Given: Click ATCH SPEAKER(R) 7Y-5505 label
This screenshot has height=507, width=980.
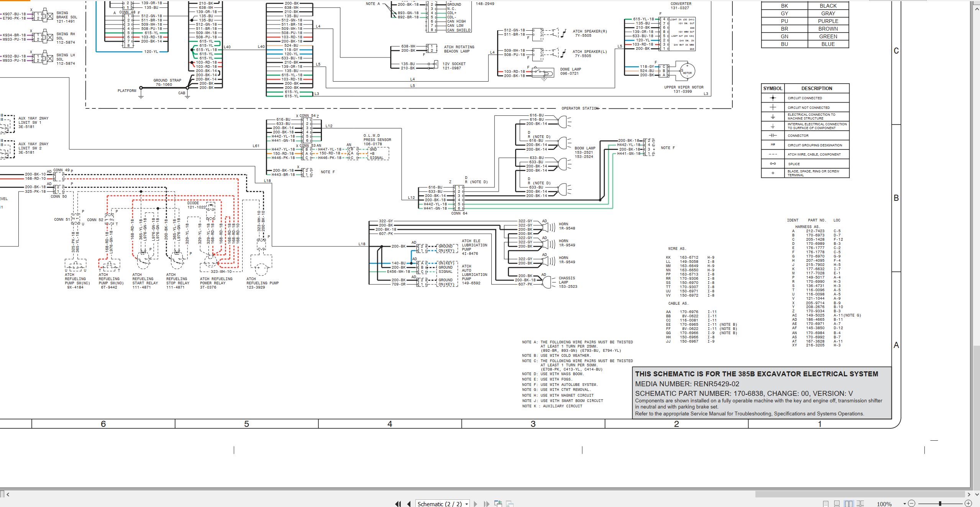Looking at the screenshot, I should [x=589, y=33].
